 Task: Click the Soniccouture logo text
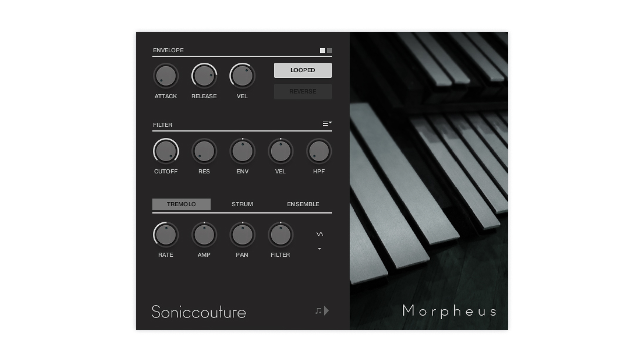[x=199, y=312]
